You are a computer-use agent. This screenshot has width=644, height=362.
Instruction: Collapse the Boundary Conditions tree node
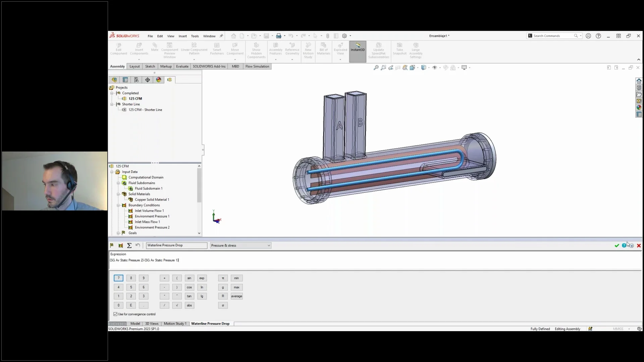point(118,205)
